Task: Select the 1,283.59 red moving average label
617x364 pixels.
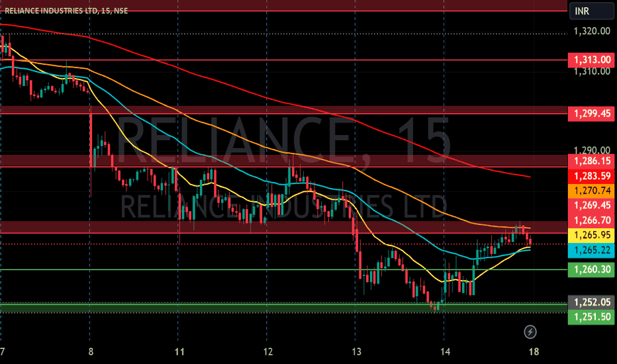Action: (x=591, y=176)
